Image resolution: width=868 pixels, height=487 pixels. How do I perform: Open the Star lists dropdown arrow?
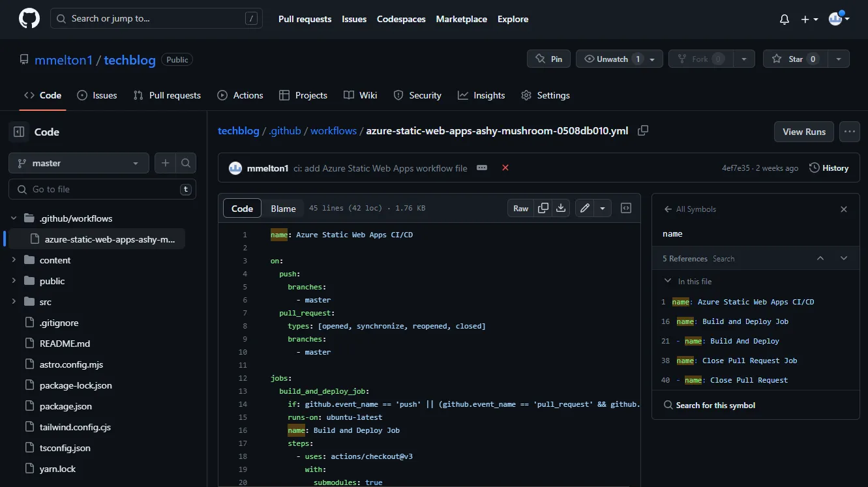839,59
